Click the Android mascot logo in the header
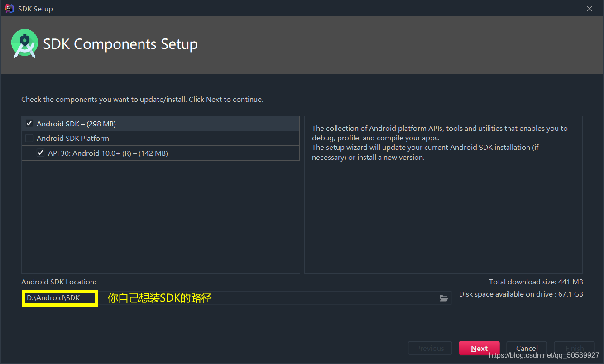This screenshot has height=364, width=604. (24, 44)
